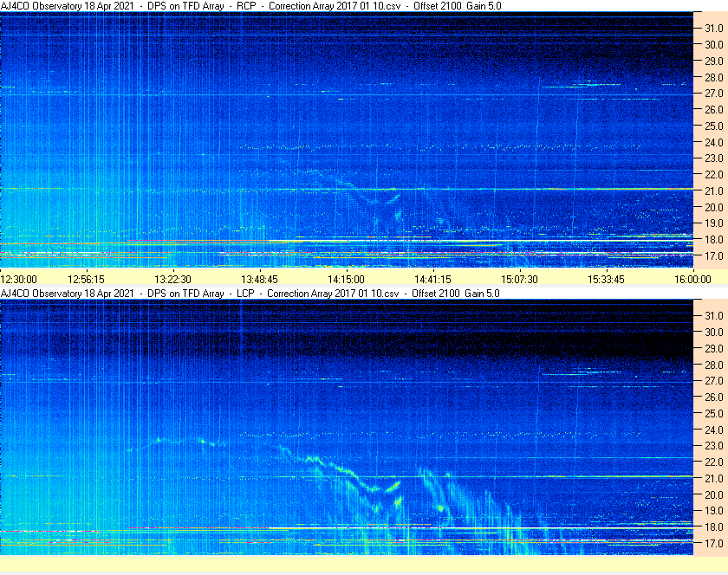Click the 17.0 frequency label in LCP panel
The image size is (728, 575).
(x=714, y=543)
